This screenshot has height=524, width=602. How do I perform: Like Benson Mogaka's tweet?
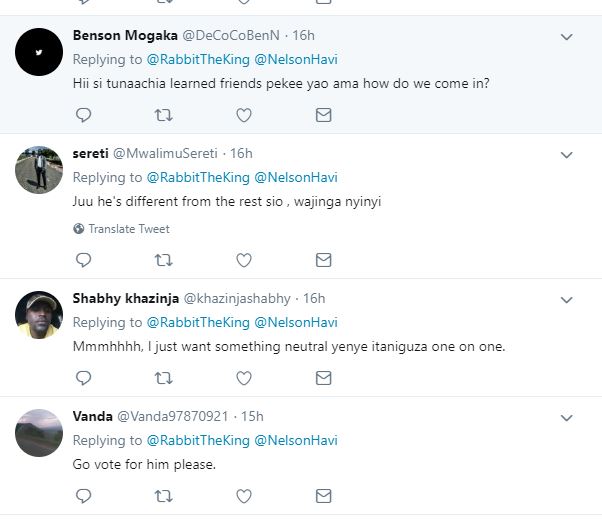(244, 115)
